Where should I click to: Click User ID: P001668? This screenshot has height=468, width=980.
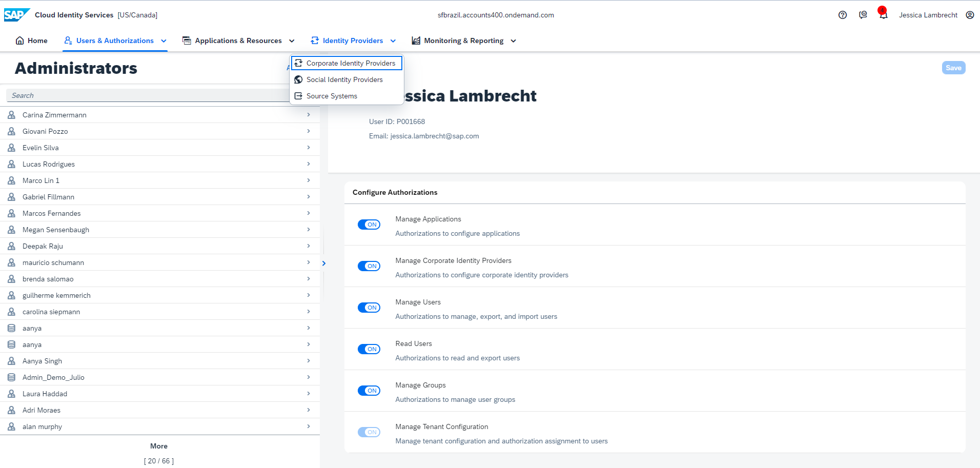click(397, 121)
